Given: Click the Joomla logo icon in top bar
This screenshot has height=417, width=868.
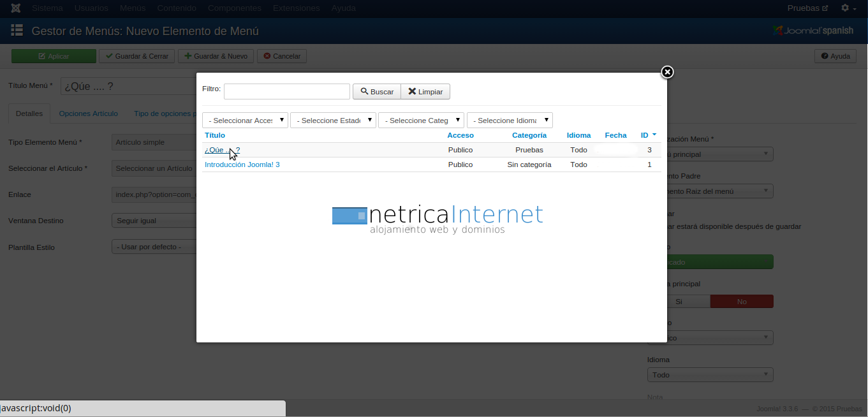Looking at the screenshot, I should pyautogui.click(x=15, y=8).
